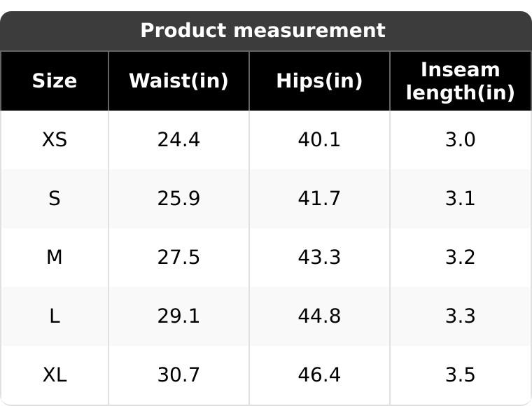Click the Waist(in) column header
The width and height of the screenshot is (532, 406).
(x=178, y=81)
